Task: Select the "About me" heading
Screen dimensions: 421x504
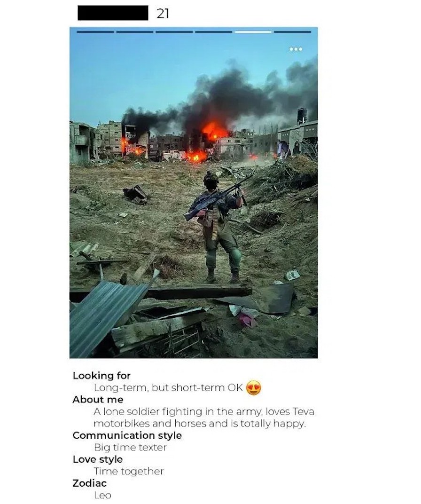Action: 98,400
